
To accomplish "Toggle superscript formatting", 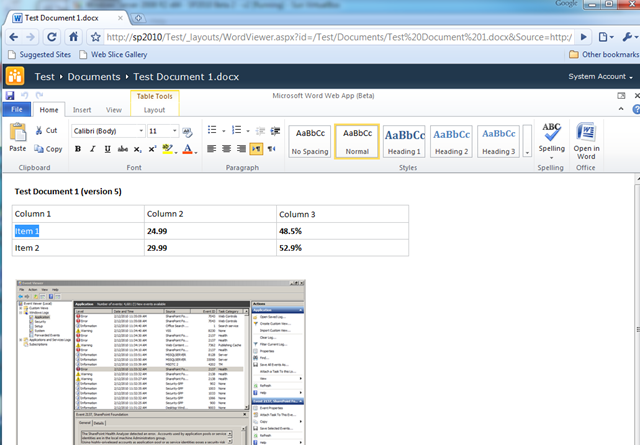I will pos(152,149).
